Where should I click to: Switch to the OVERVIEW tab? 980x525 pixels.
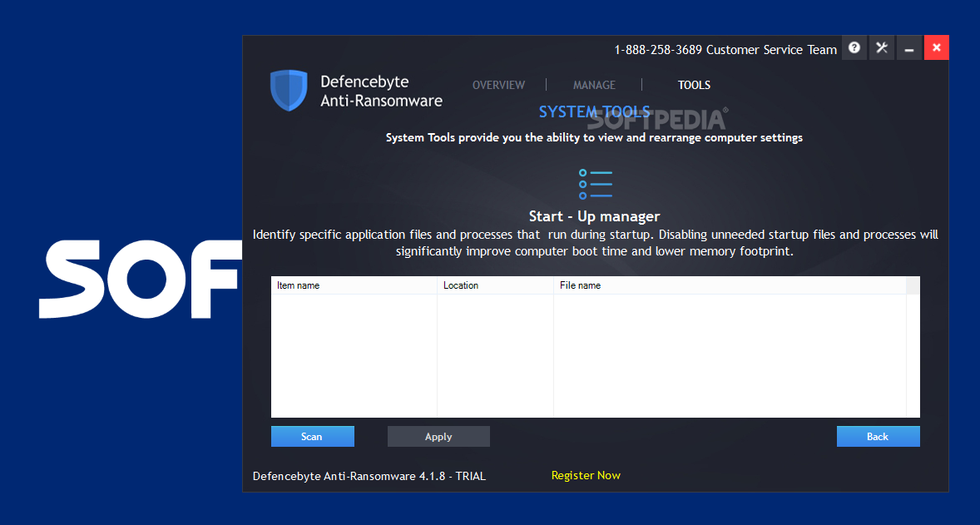[498, 85]
